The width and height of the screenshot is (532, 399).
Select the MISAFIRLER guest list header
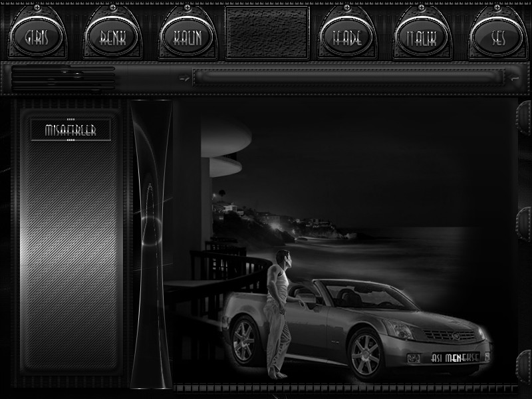[70, 131]
